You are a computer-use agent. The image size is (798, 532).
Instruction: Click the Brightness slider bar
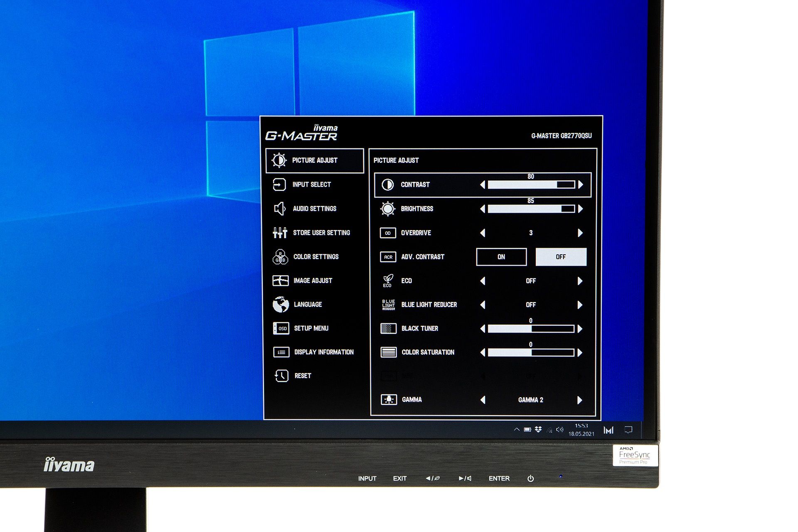[532, 209]
